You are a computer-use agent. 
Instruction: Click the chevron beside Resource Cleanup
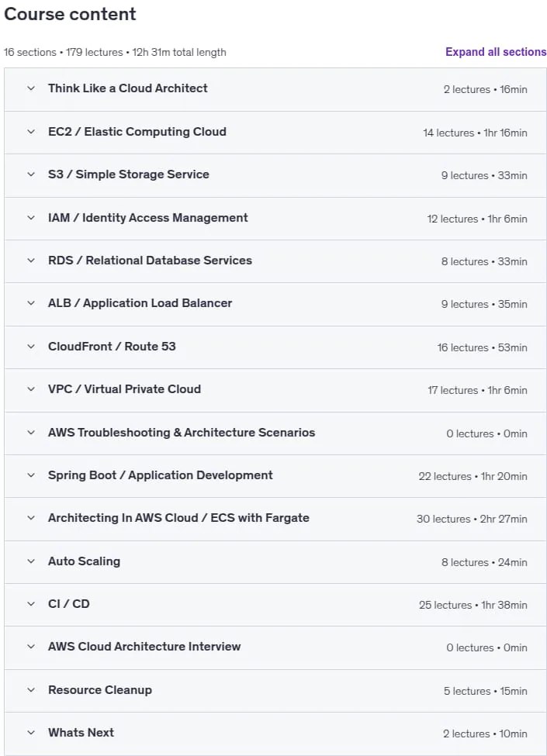pyautogui.click(x=31, y=690)
